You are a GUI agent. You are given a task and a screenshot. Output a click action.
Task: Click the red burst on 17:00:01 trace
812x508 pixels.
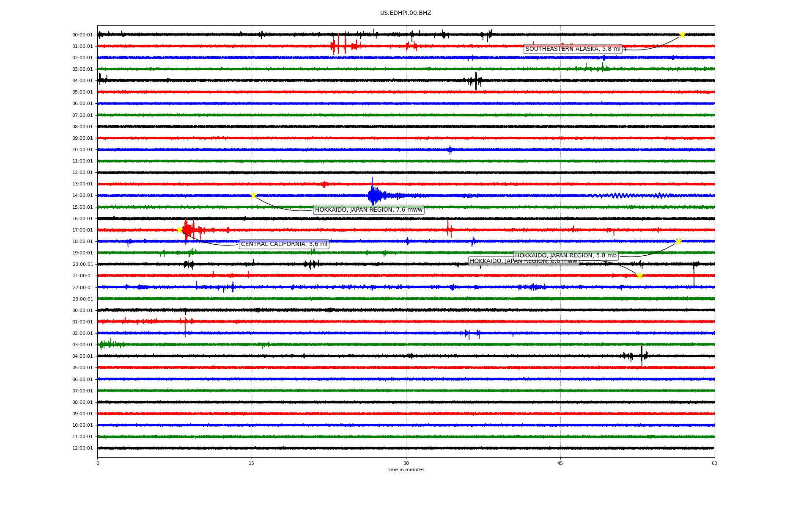click(188, 230)
